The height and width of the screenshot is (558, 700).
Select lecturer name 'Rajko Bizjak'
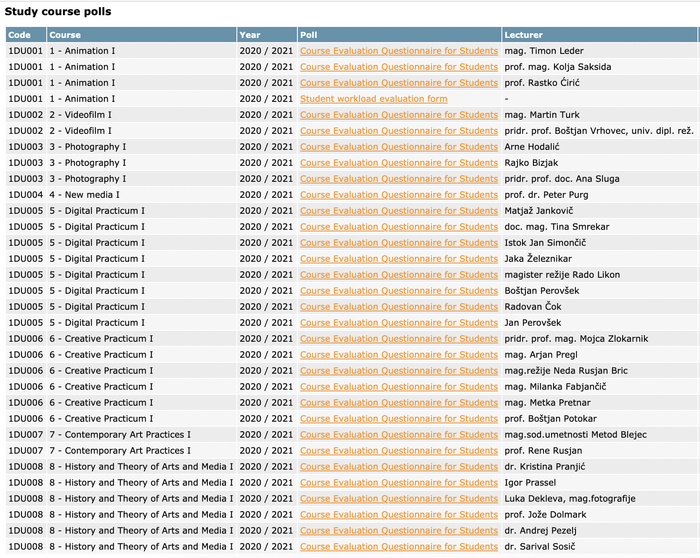click(531, 163)
